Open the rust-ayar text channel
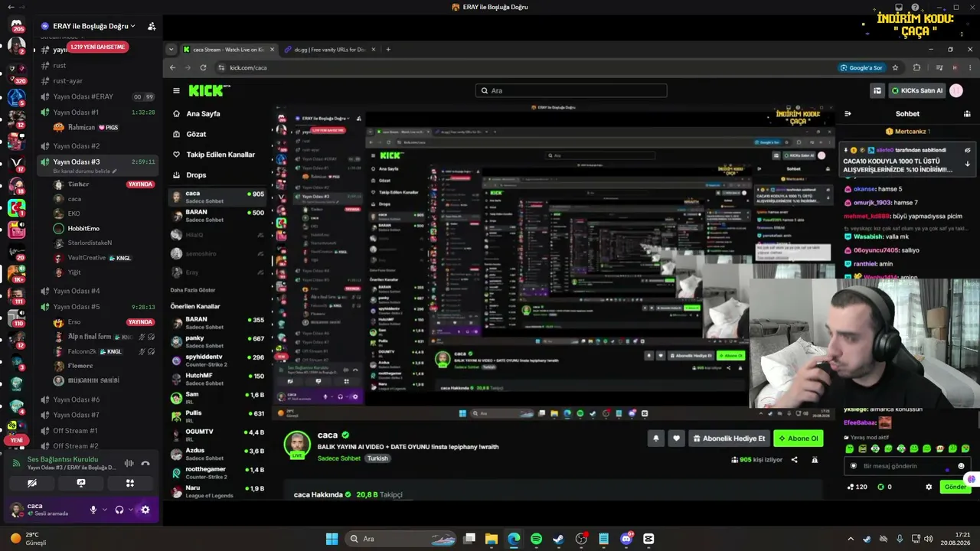Screen dimensions: 980x551 click(99, 80)
